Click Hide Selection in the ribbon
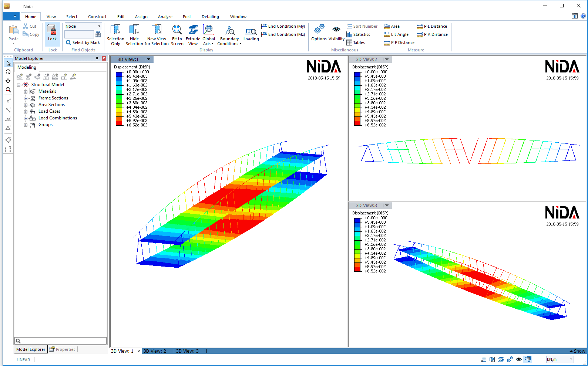Viewport: 588px width, 366px height. point(134,35)
